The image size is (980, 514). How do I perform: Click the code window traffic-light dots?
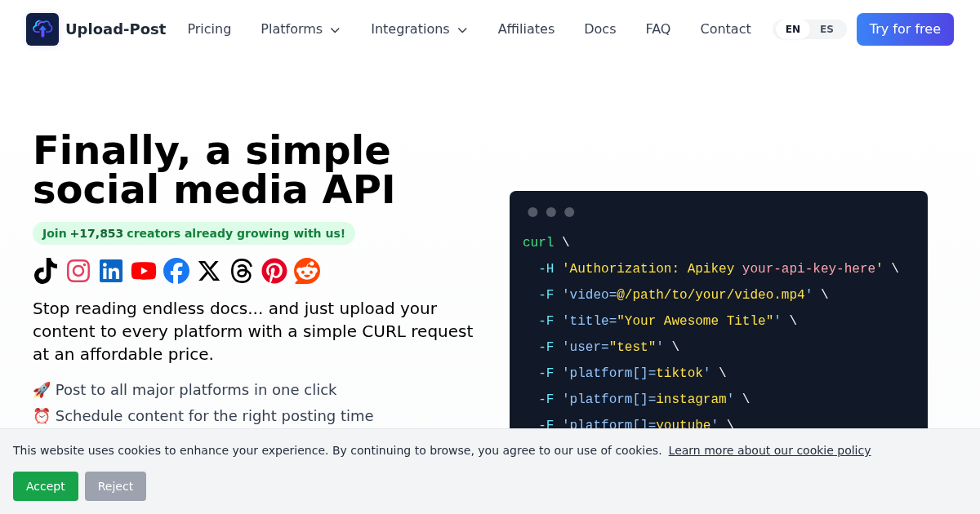click(x=551, y=212)
